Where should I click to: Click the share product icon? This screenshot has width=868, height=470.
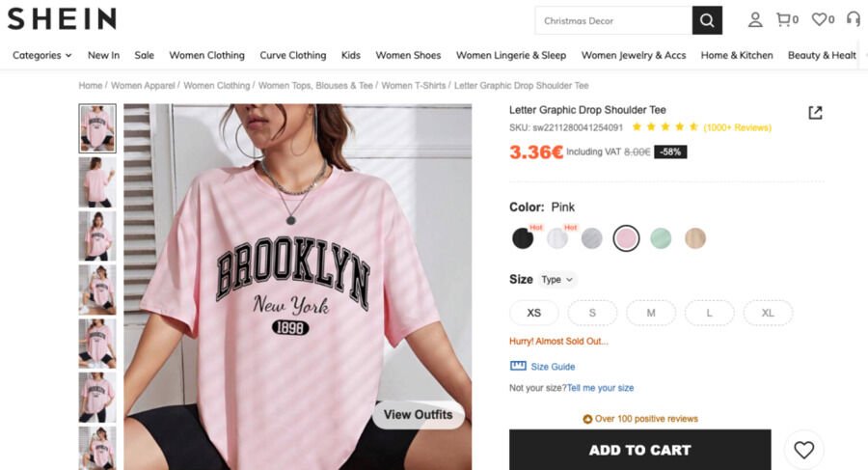click(815, 113)
